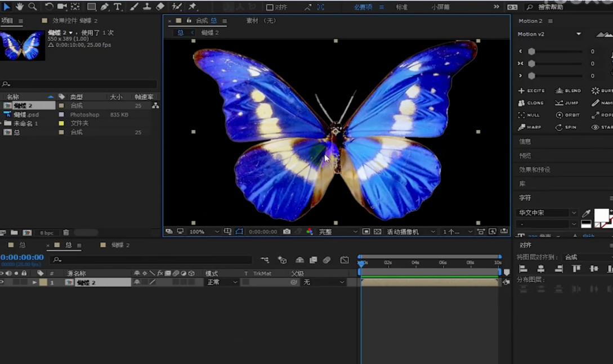
Task: Select the 小屏幕 workspace
Action: pyautogui.click(x=441, y=7)
